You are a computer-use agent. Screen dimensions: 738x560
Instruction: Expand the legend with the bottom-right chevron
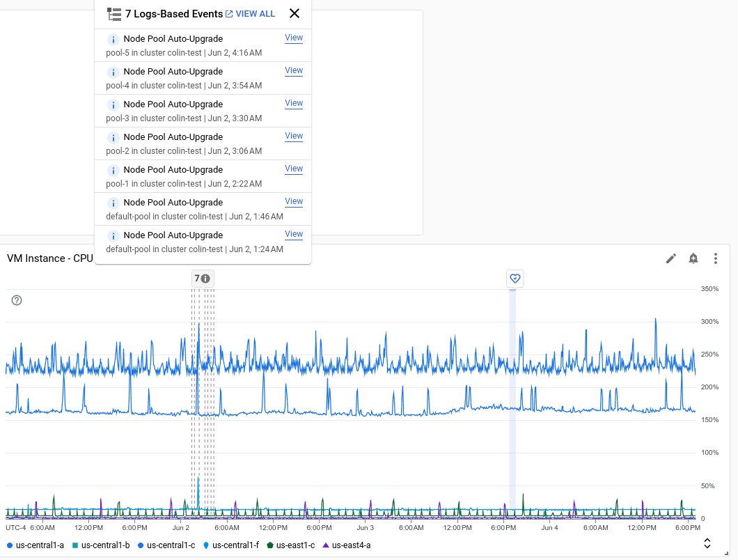(x=706, y=541)
